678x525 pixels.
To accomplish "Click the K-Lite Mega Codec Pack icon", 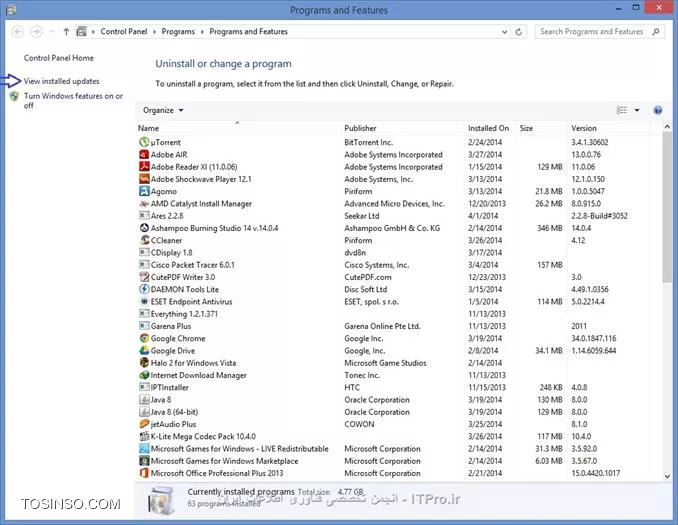I will [144, 436].
